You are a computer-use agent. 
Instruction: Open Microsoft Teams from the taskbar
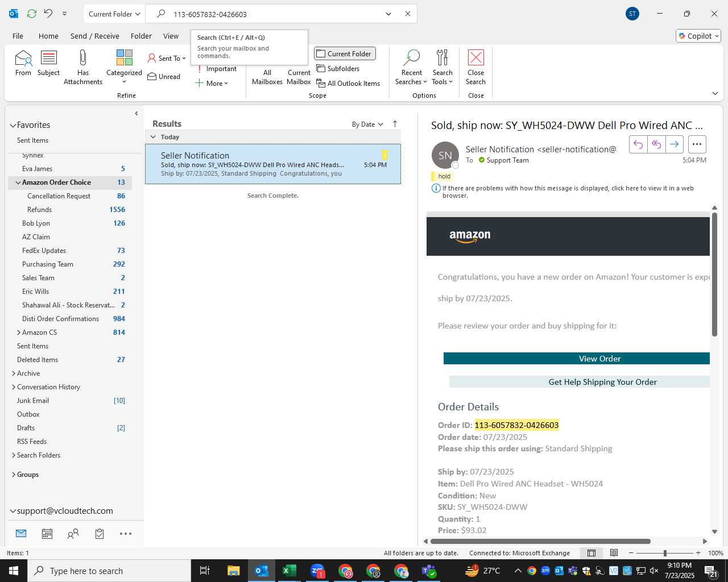click(428, 571)
